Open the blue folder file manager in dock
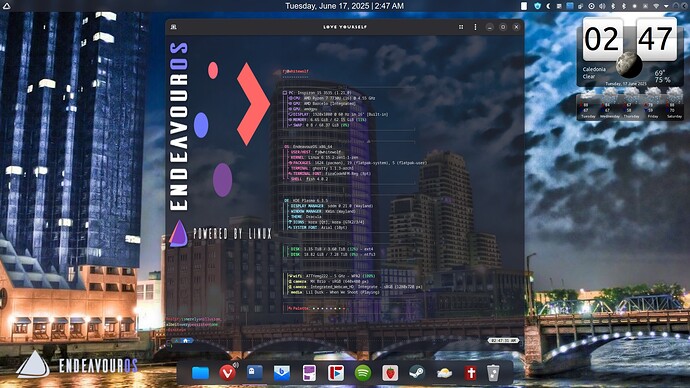690x388 pixels. tap(200, 373)
